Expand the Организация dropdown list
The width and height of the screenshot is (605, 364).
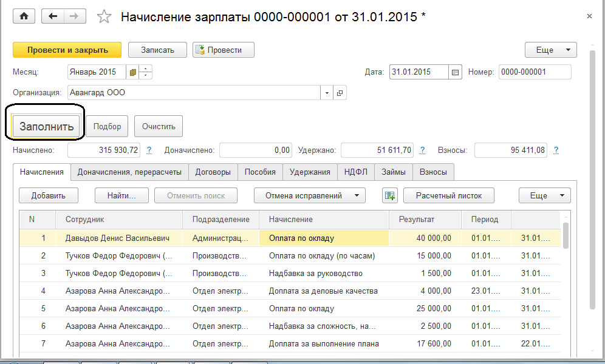(327, 93)
